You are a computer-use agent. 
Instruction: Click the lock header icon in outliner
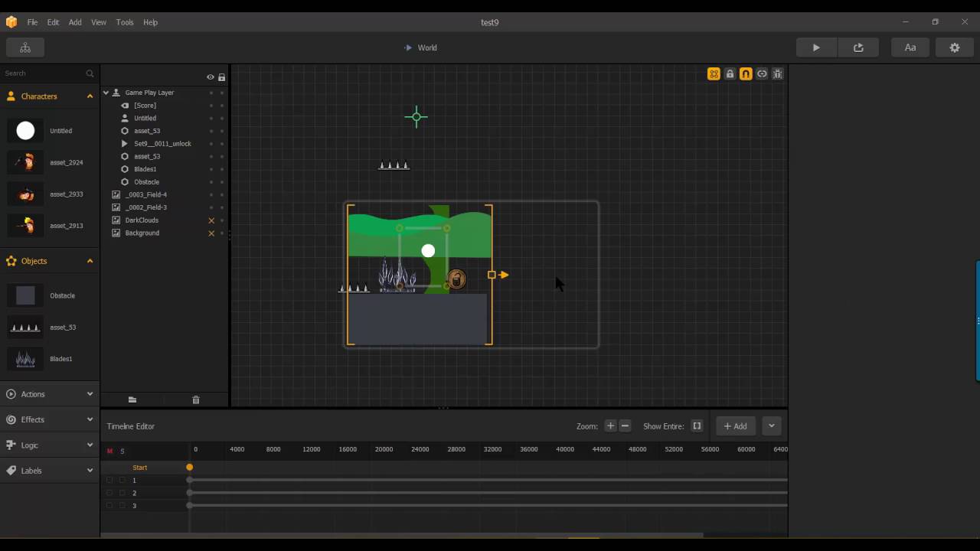pyautogui.click(x=222, y=77)
